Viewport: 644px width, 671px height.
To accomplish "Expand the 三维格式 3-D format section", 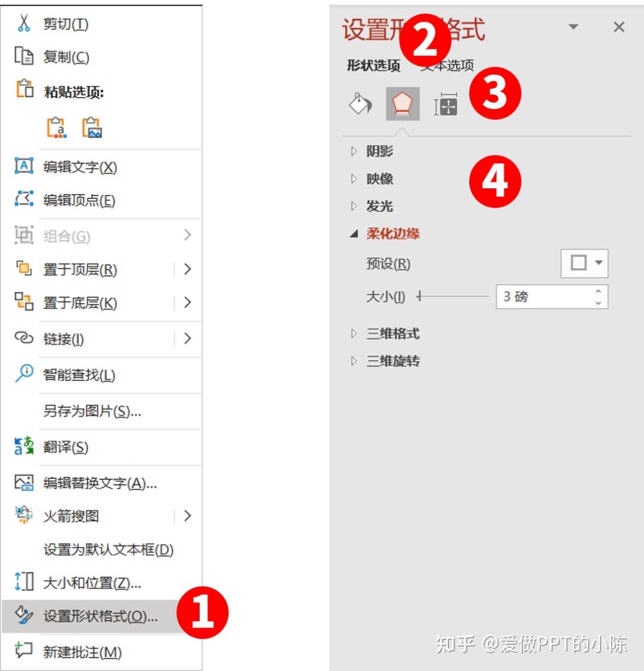I will pos(385,333).
